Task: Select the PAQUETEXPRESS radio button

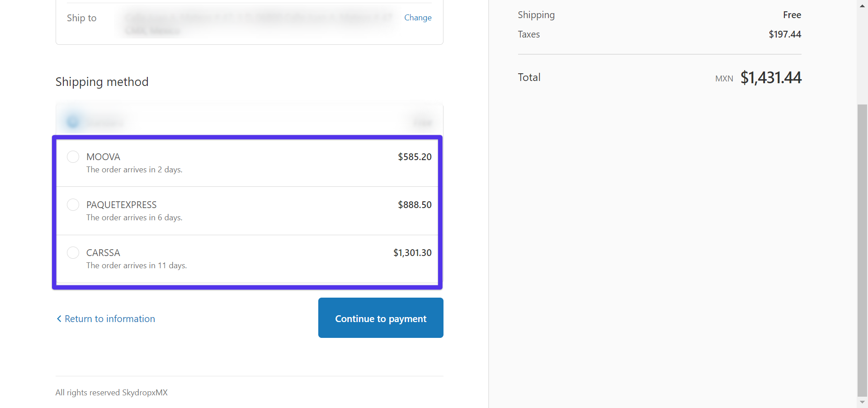Action: click(73, 205)
